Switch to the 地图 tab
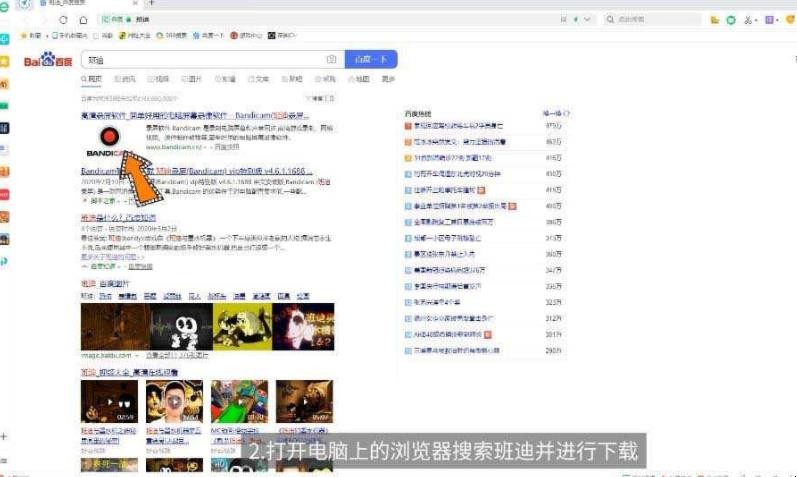The width and height of the screenshot is (797, 477). (359, 79)
